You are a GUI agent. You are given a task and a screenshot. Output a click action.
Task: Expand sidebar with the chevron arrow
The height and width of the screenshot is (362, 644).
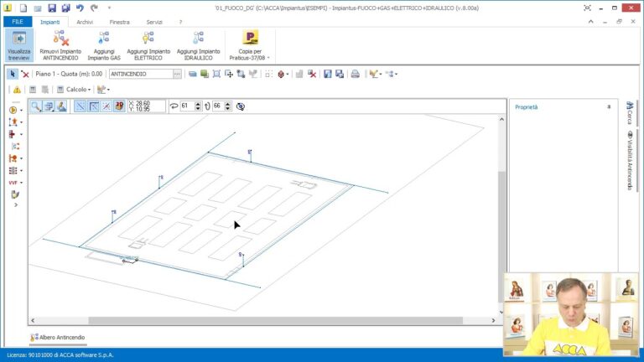16,204
